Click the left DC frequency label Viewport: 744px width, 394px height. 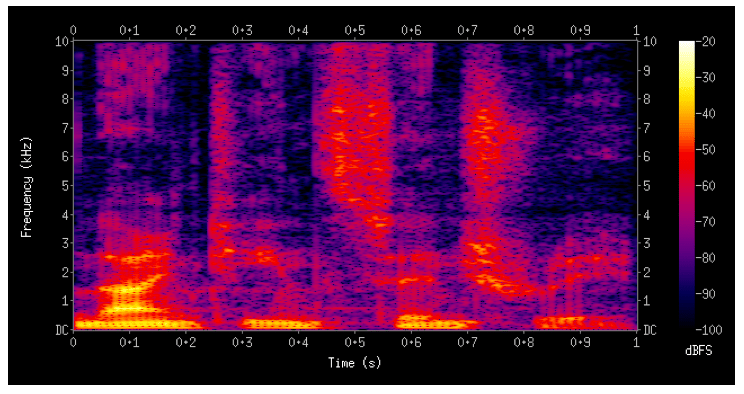62,330
